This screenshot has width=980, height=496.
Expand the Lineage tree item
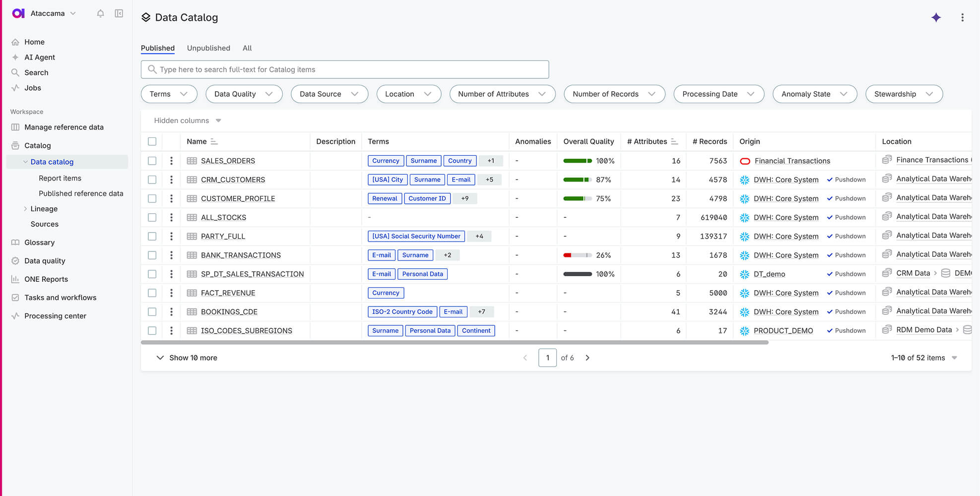click(x=25, y=209)
